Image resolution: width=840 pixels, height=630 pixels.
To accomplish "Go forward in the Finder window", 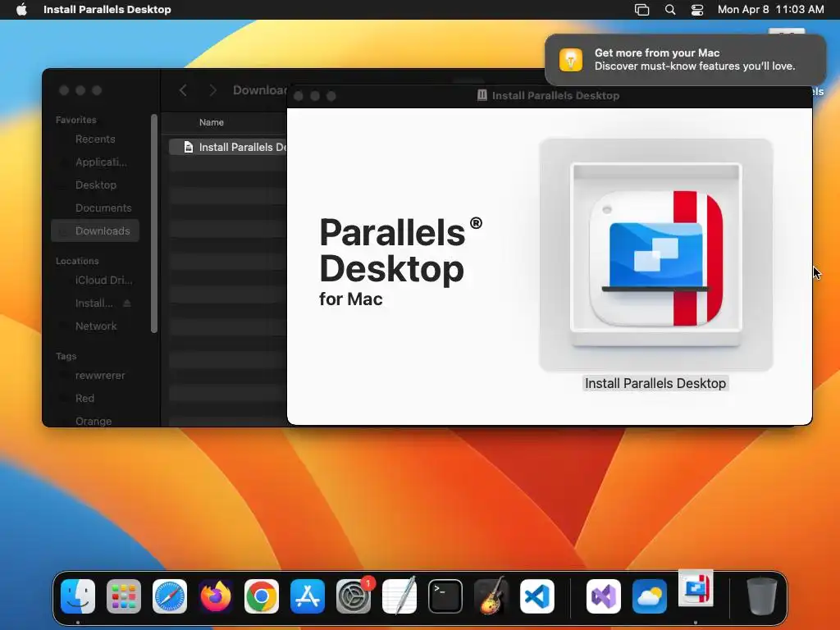I will pyautogui.click(x=212, y=90).
